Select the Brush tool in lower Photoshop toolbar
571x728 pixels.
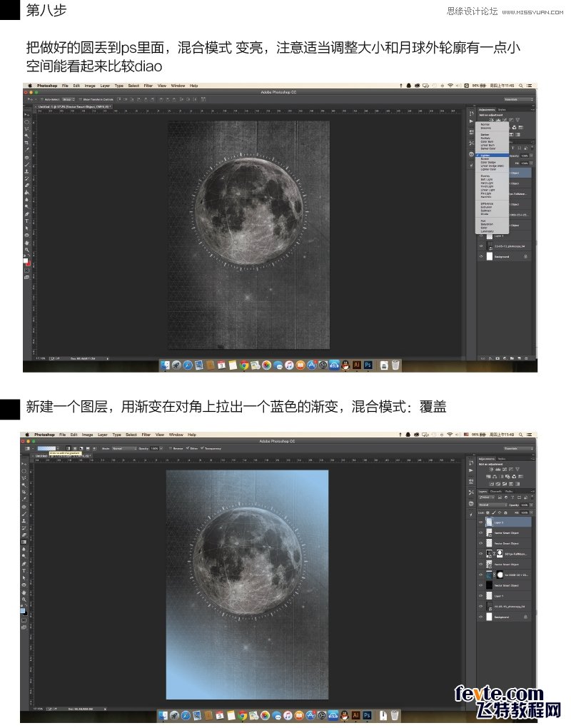coord(24,514)
